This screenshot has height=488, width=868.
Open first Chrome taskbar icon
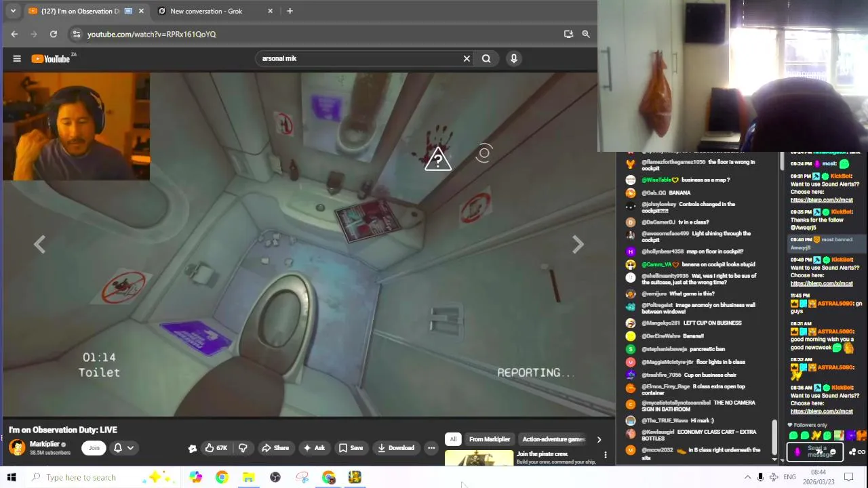pos(222,477)
